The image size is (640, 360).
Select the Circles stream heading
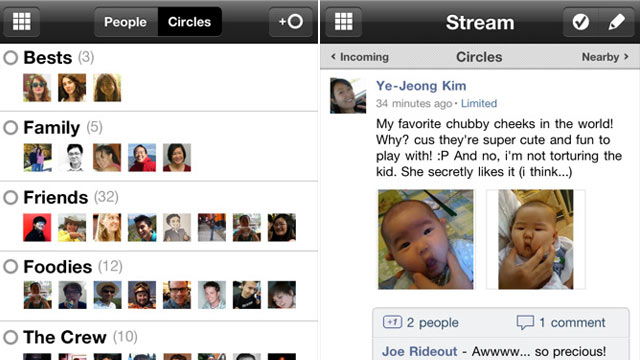(x=479, y=57)
